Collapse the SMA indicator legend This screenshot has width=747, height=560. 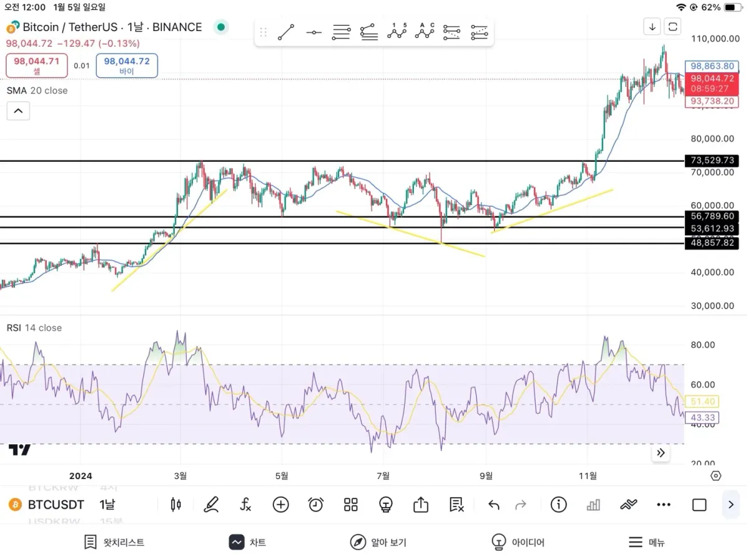tap(18, 111)
